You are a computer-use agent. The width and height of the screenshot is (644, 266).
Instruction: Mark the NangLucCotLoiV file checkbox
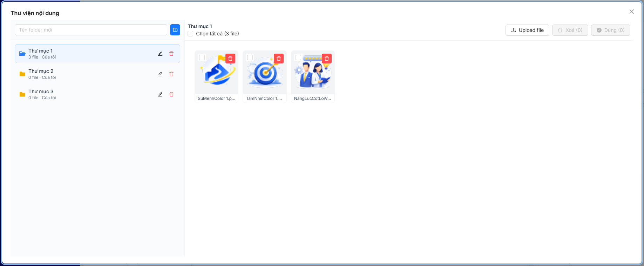pyautogui.click(x=298, y=57)
